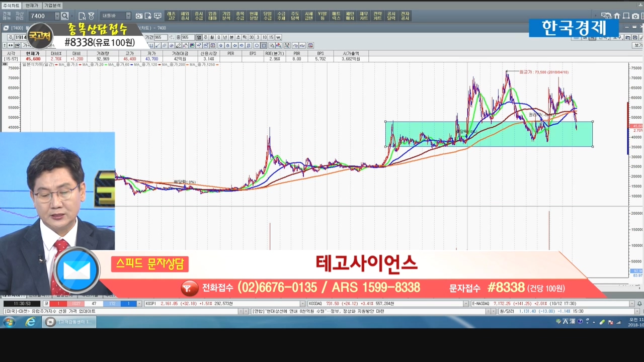This screenshot has width=644, height=362.
Task: Click the home icon at top right
Action: (x=618, y=16)
